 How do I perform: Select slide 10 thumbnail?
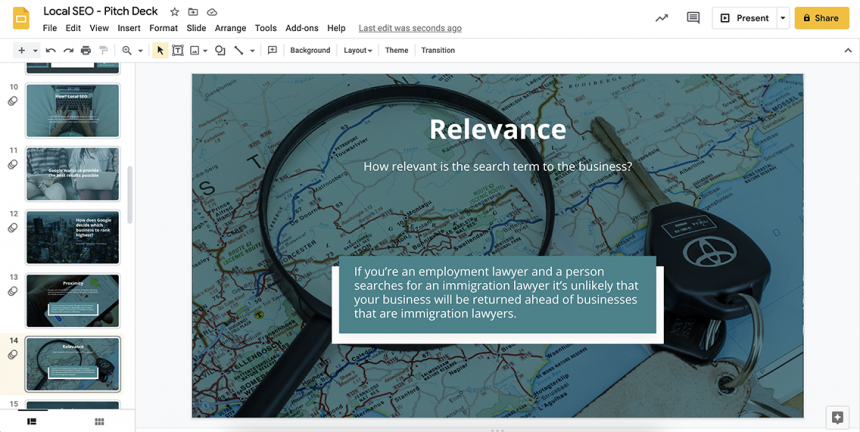point(72,111)
